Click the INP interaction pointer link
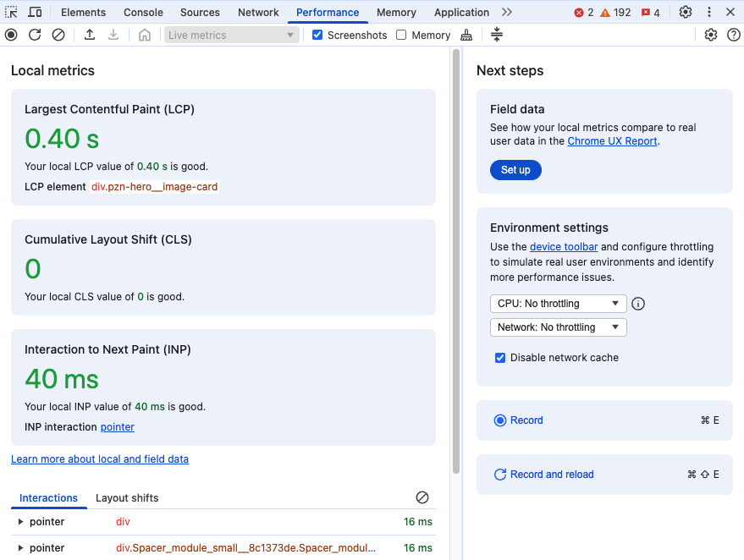 (117, 426)
